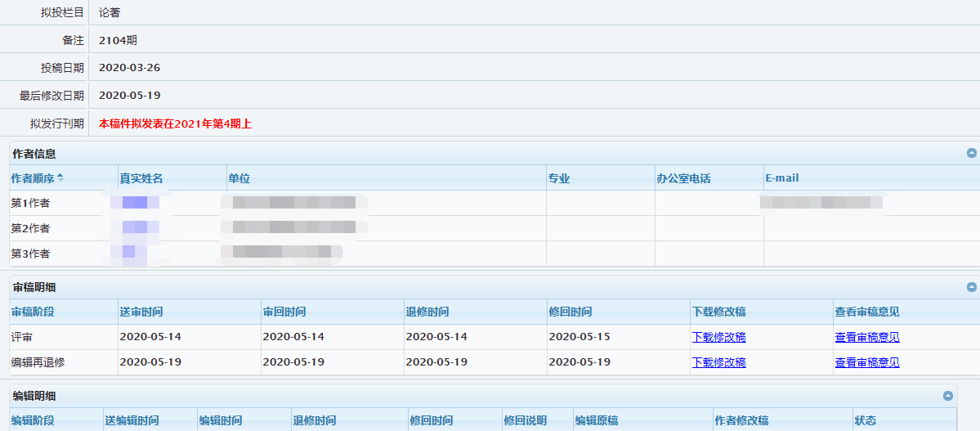Sort by the 送审时间 column header
This screenshot has width=980, height=431.
click(141, 312)
